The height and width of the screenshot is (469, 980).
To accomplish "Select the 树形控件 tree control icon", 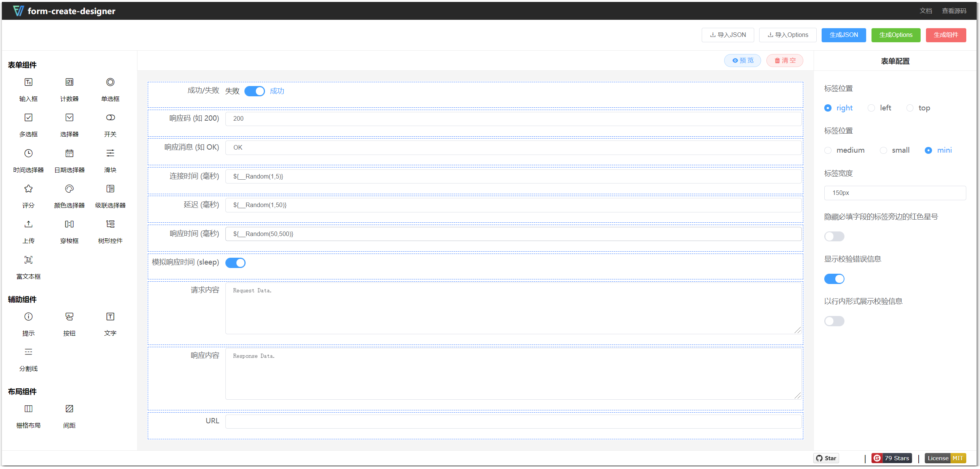I will 110,224.
